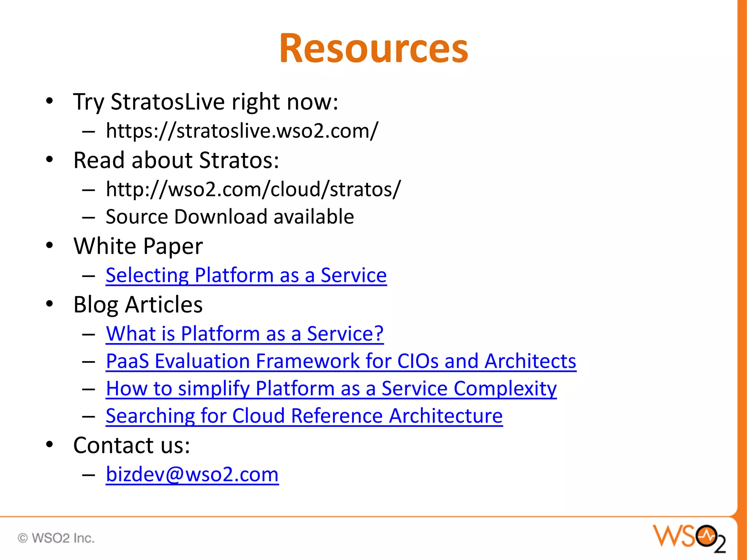The image size is (747, 560).
Task: Click the Read about Stratos: bullet
Action: 176,160
